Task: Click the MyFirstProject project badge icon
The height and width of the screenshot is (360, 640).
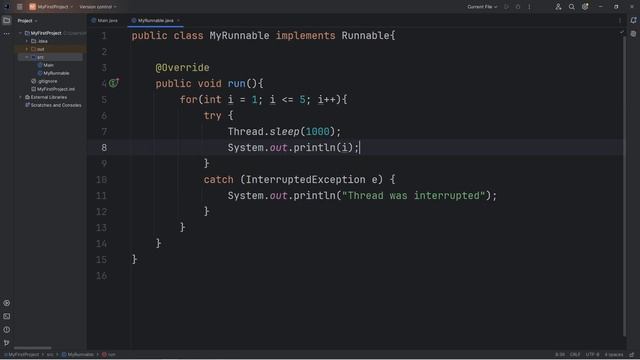Action: point(32,7)
